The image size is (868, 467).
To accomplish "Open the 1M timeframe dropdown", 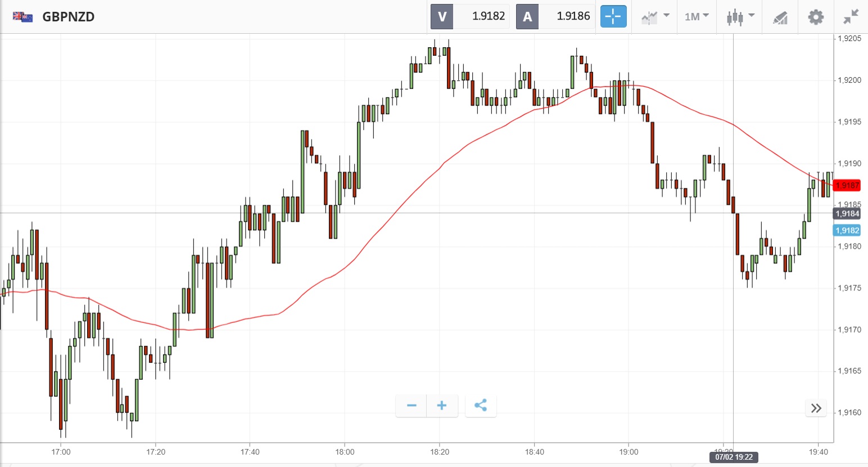I will (x=697, y=17).
